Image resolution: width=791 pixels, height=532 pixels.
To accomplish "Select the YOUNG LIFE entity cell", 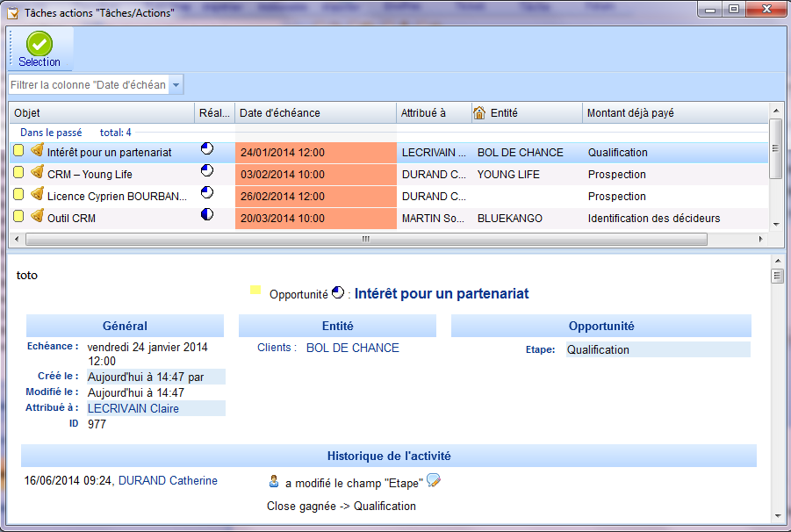I will point(508,175).
